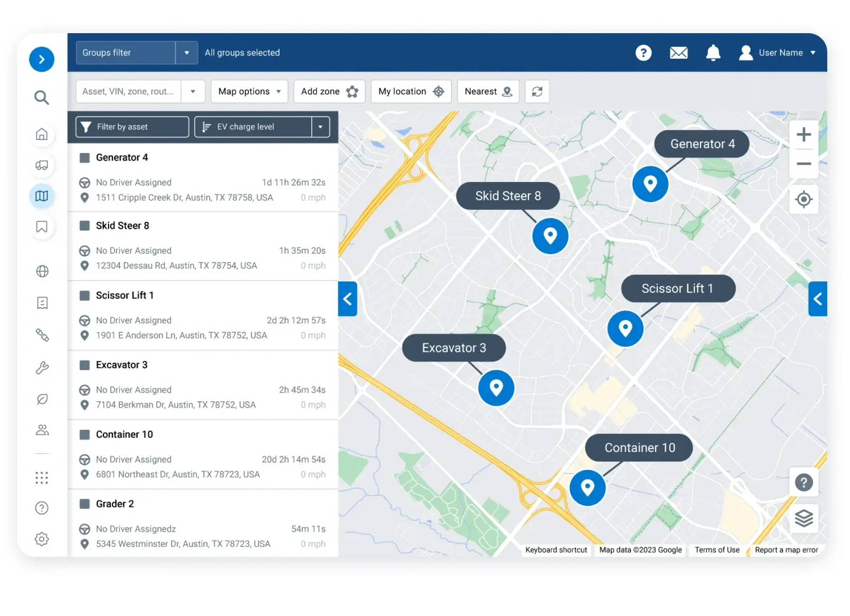
Task: Open the Map options dropdown
Action: tap(249, 91)
